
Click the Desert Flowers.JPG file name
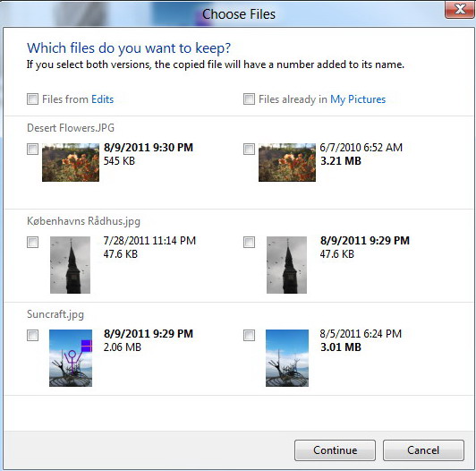71,128
